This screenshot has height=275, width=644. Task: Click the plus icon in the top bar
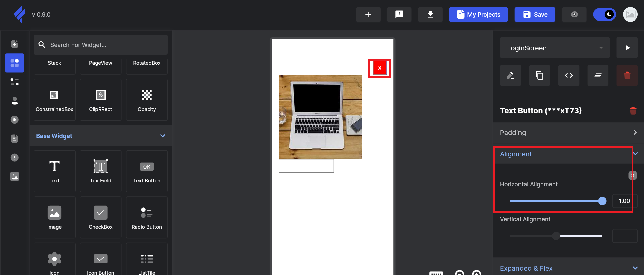[368, 14]
